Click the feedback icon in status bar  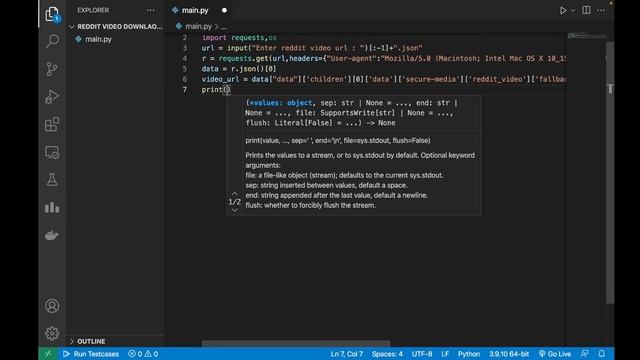click(x=584, y=354)
